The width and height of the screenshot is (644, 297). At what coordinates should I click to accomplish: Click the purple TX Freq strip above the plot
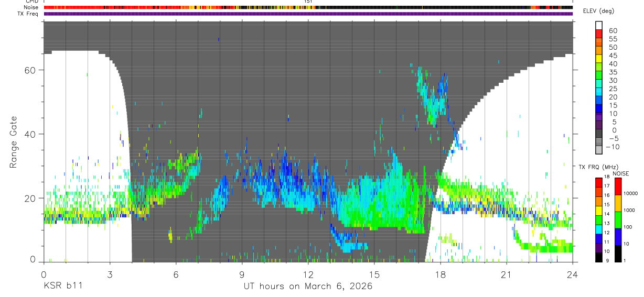(x=308, y=14)
